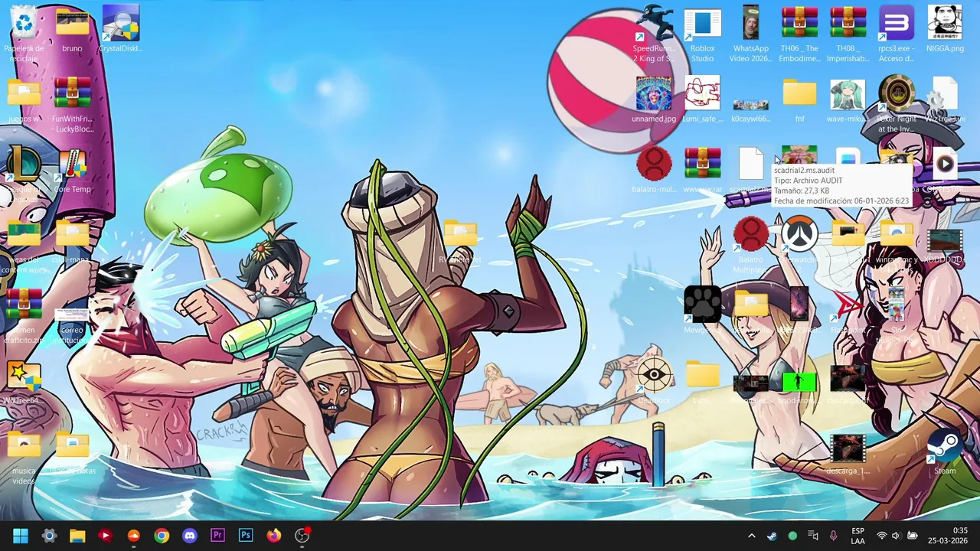Open the bruno folder
Screen dimensions: 980x551
tap(72, 31)
